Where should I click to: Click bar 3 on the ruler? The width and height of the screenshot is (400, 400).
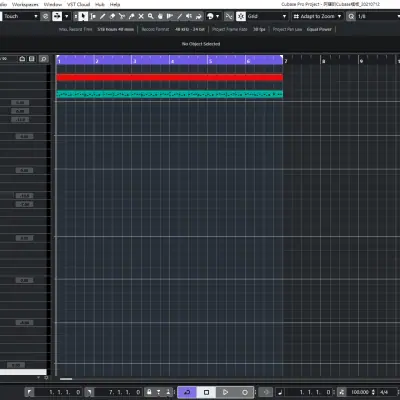tap(135, 61)
